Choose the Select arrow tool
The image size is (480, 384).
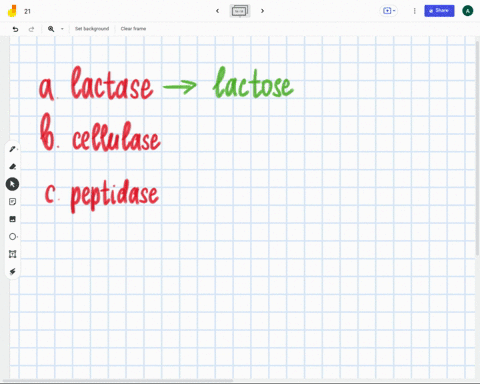tap(12, 184)
